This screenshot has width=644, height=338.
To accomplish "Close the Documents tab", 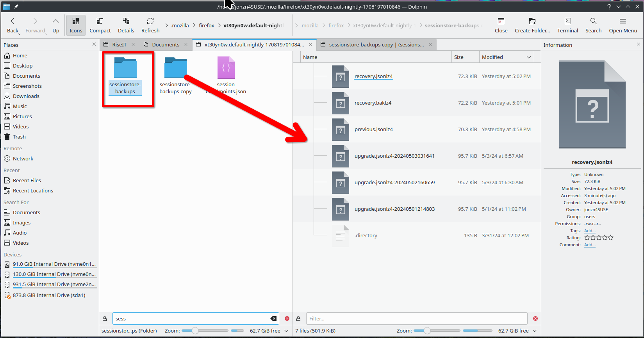I will tap(186, 44).
